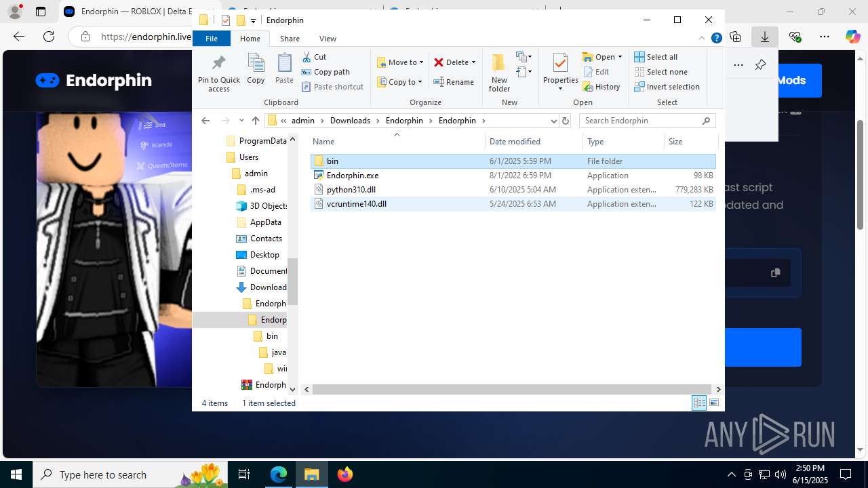
Task: Open Windows Start menu
Action: pyautogui.click(x=16, y=474)
